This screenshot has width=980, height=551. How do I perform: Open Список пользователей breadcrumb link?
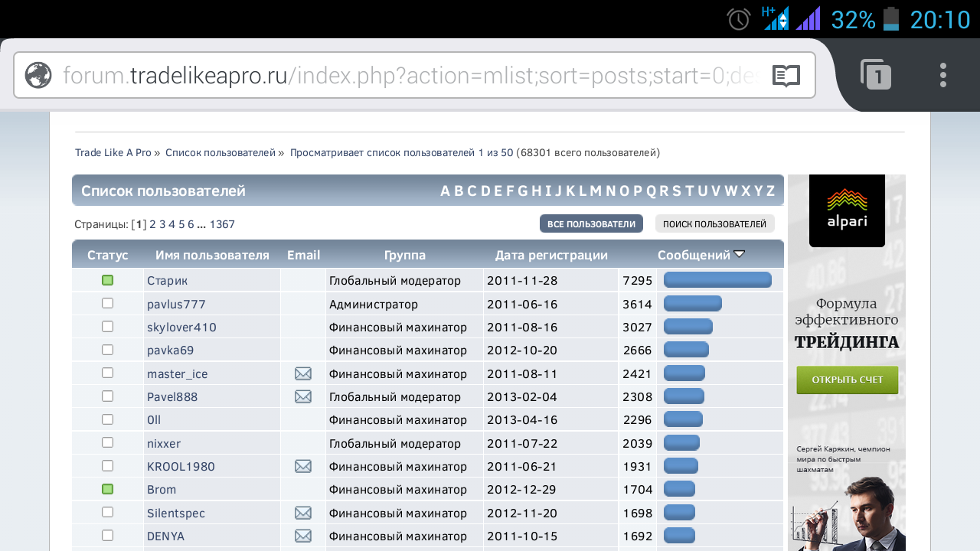(x=220, y=152)
